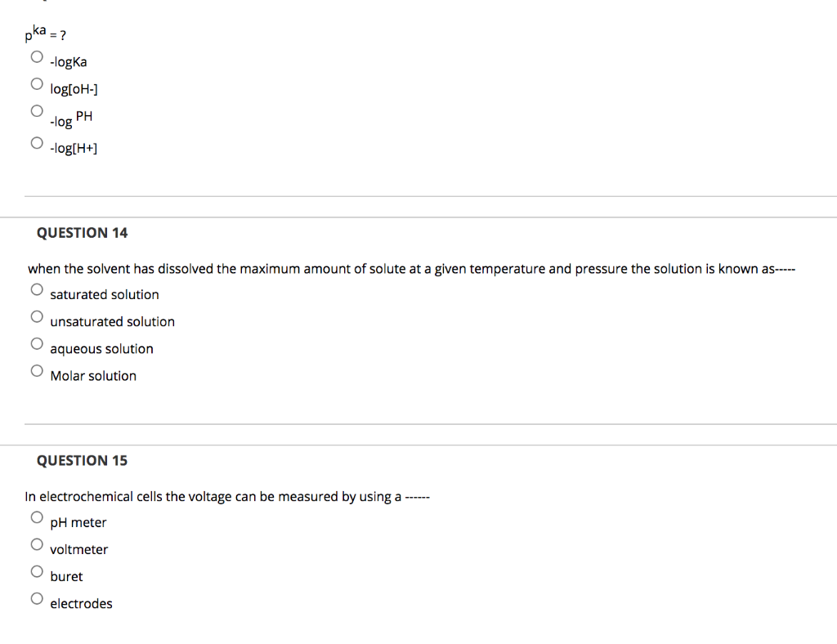The image size is (837, 644).
Task: Choose voltmeter as the answer
Action: tap(37, 543)
